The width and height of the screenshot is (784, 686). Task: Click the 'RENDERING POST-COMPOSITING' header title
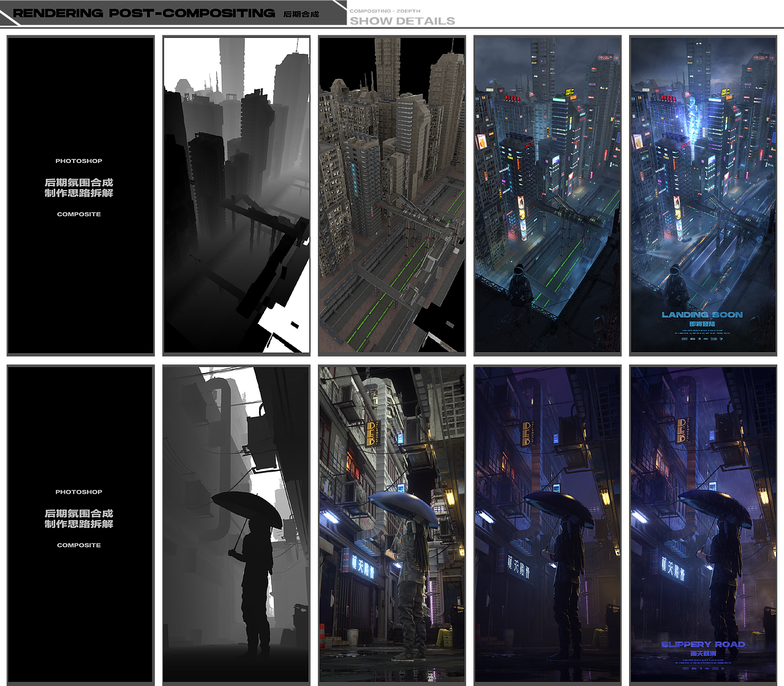[144, 13]
